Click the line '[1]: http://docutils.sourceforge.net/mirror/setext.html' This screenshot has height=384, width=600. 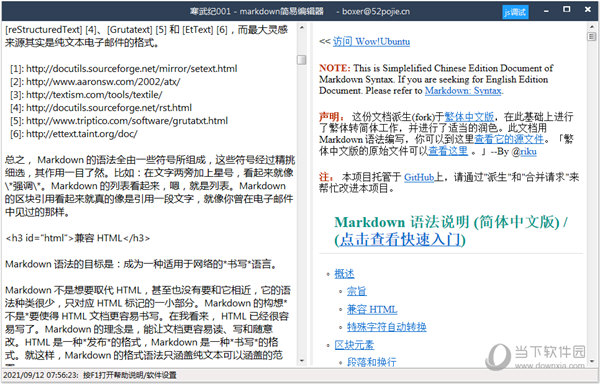[124, 68]
